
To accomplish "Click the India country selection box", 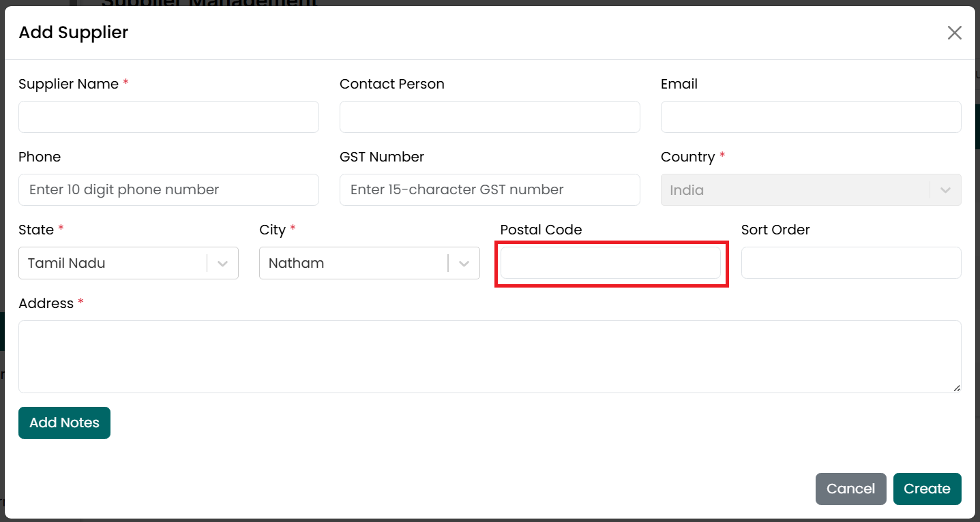I will [x=811, y=190].
